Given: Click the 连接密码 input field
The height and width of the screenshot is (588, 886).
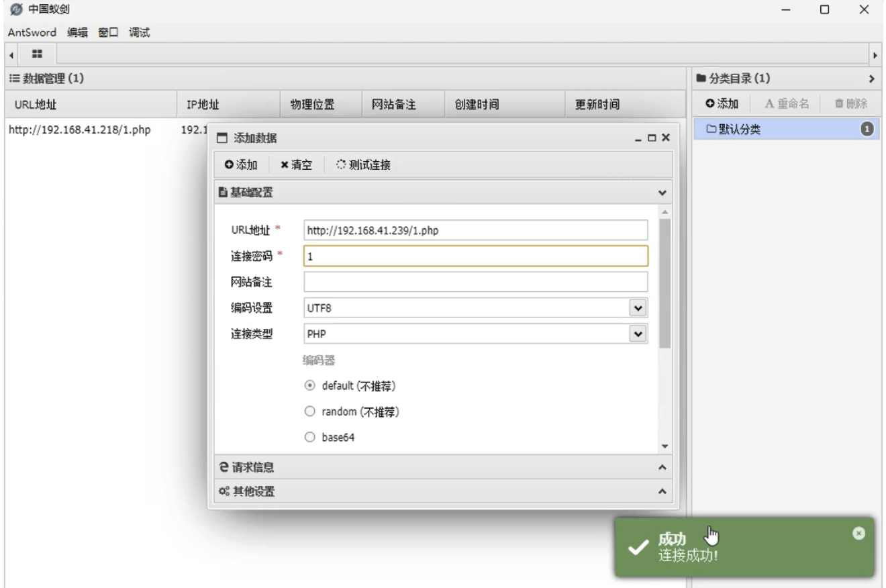Looking at the screenshot, I should 475,256.
